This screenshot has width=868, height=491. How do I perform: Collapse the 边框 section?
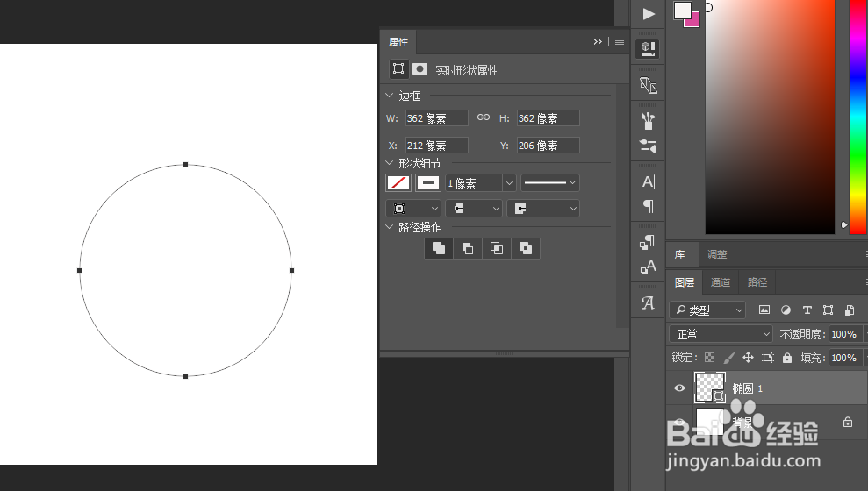pyautogui.click(x=389, y=95)
